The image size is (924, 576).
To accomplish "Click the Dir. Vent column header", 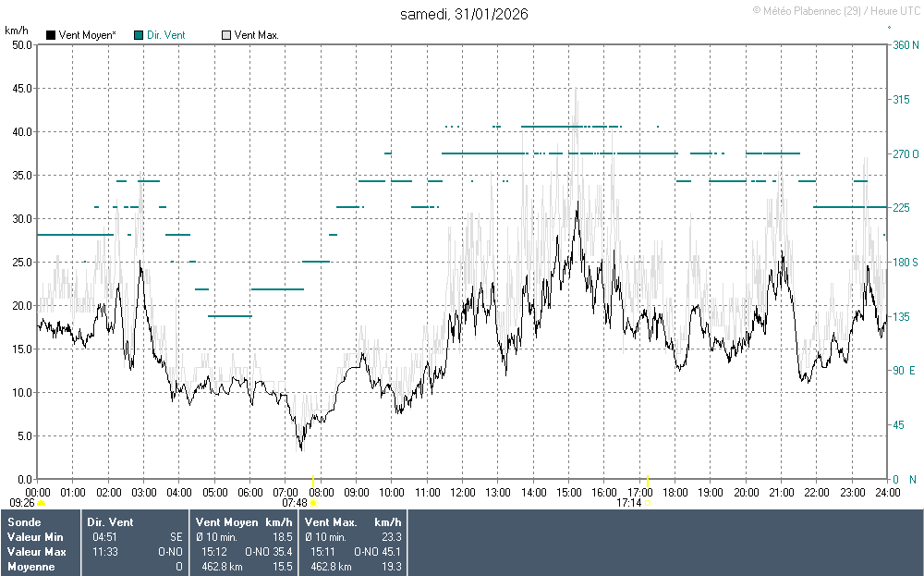I will 109,522.
